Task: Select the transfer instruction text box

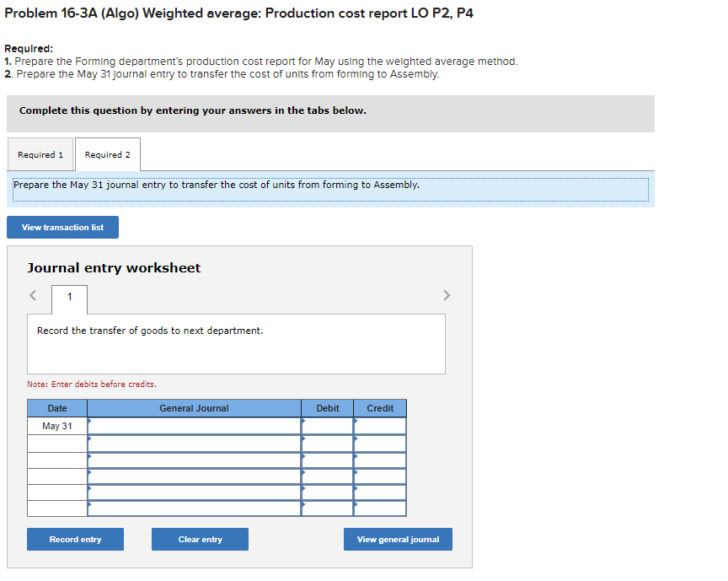Action: [x=236, y=343]
